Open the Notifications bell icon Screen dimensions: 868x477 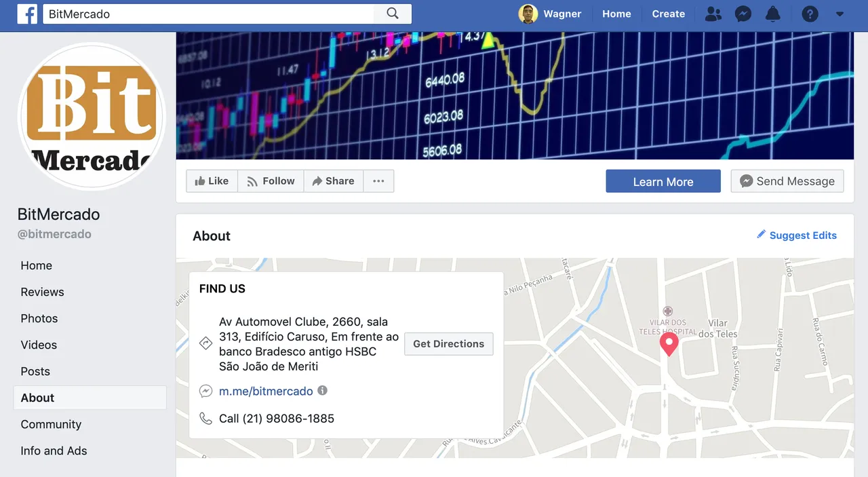pos(773,14)
